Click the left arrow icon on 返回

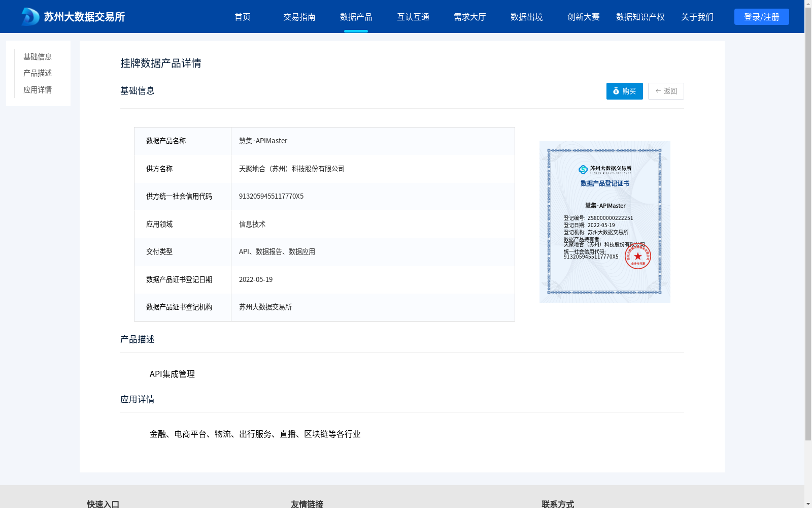(658, 91)
